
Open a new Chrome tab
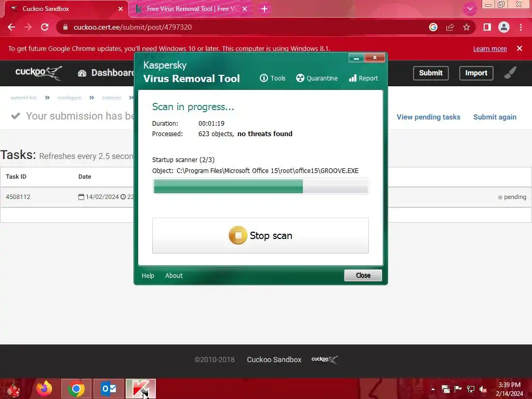tap(264, 9)
